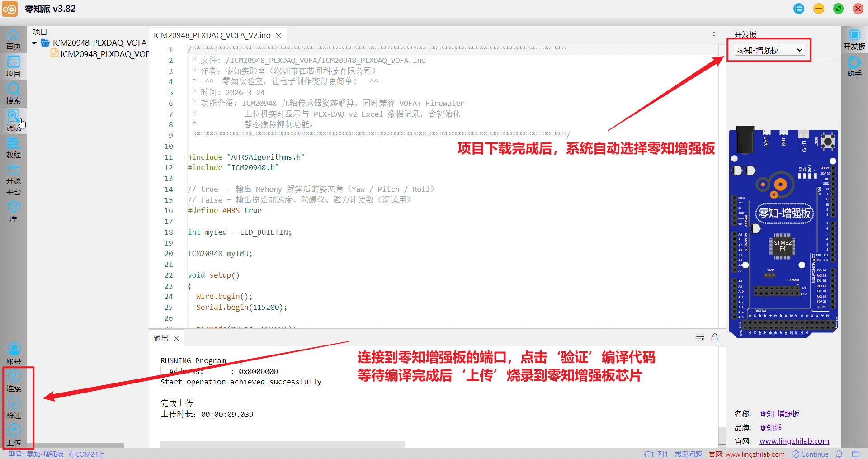Click 型号: 零知-增强板 in status bar
Image resolution: width=868 pixels, height=459 pixels.
pyautogui.click(x=36, y=454)
